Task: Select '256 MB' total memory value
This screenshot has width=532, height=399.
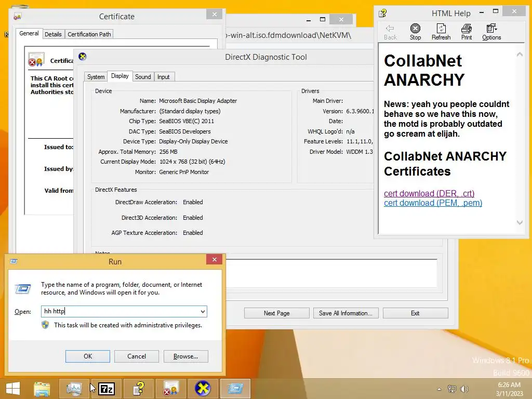Action: (168, 152)
